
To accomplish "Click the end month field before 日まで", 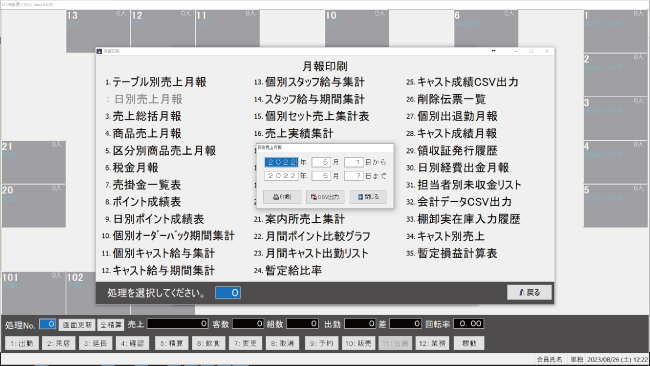I will point(321,176).
